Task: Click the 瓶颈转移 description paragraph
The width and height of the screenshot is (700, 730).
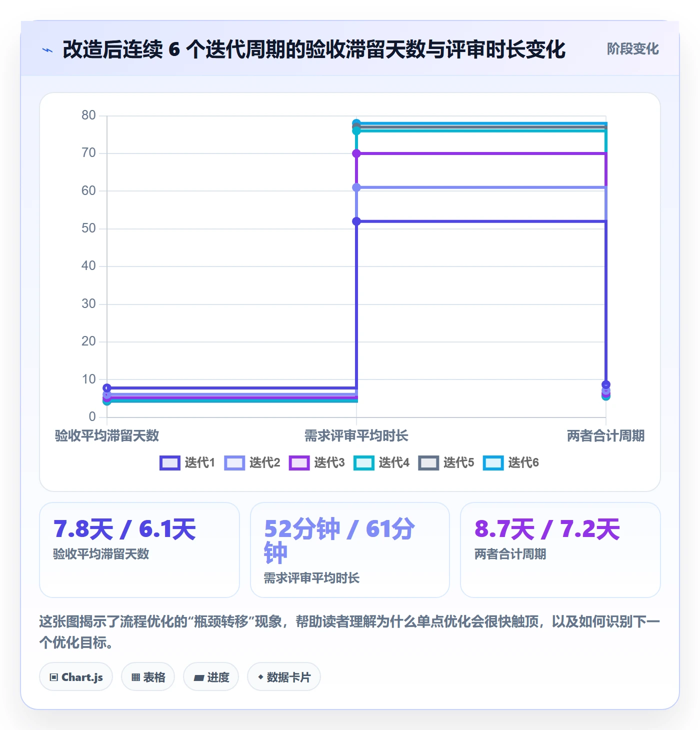Action: (x=349, y=632)
